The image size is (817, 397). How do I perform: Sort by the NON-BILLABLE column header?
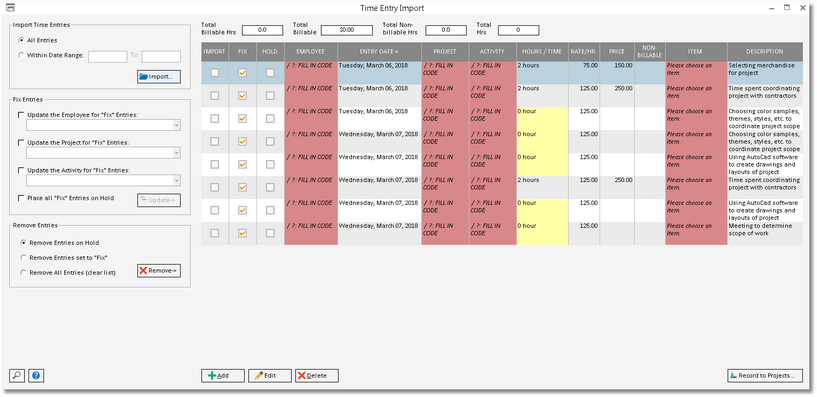tap(650, 52)
